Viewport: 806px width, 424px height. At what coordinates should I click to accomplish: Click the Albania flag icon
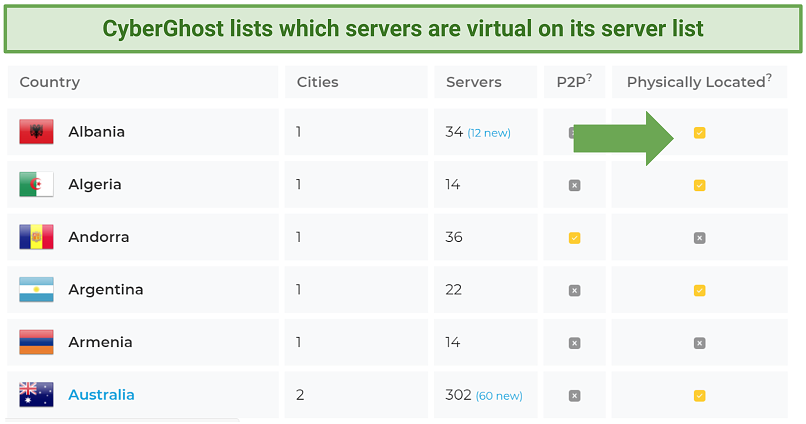point(36,132)
